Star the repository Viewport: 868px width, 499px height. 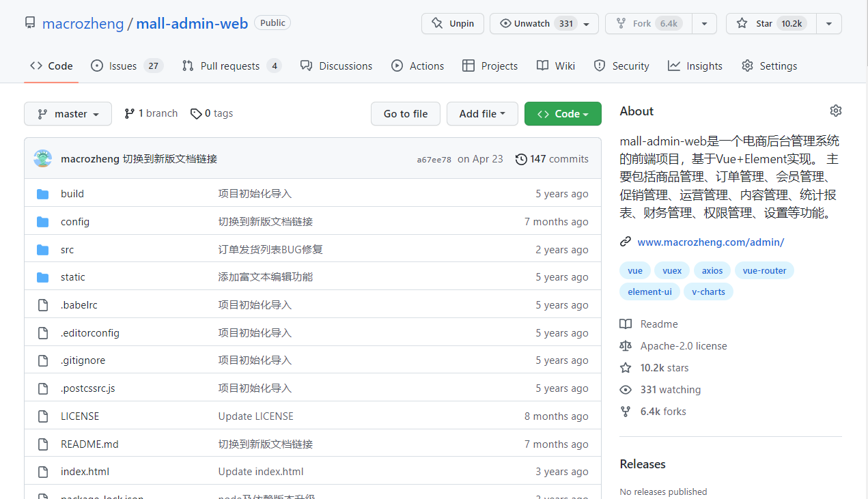point(771,23)
